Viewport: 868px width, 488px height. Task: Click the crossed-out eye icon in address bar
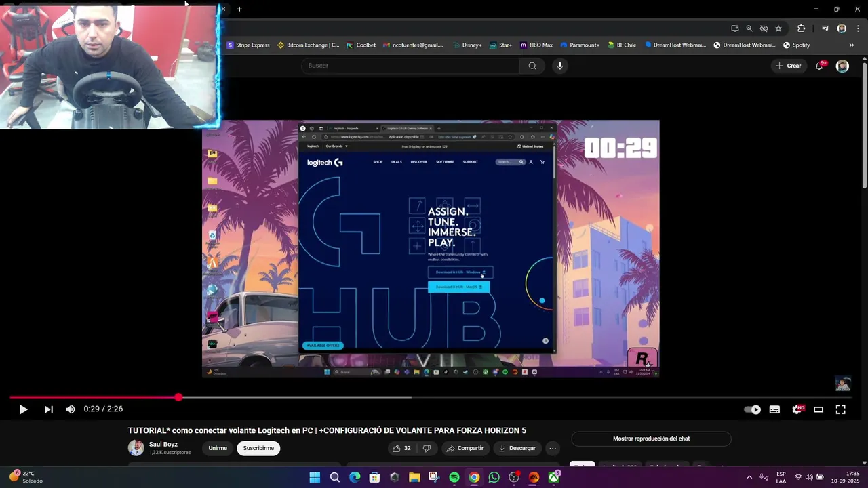pyautogui.click(x=764, y=28)
